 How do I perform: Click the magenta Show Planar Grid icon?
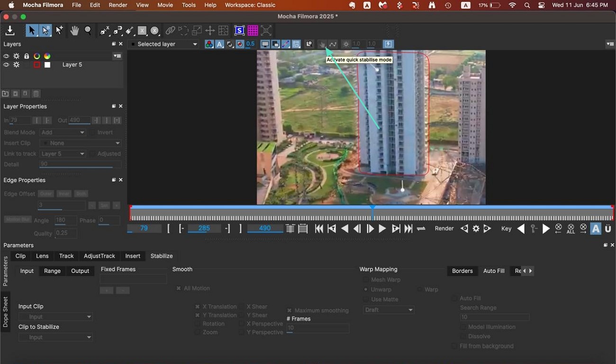point(253,31)
